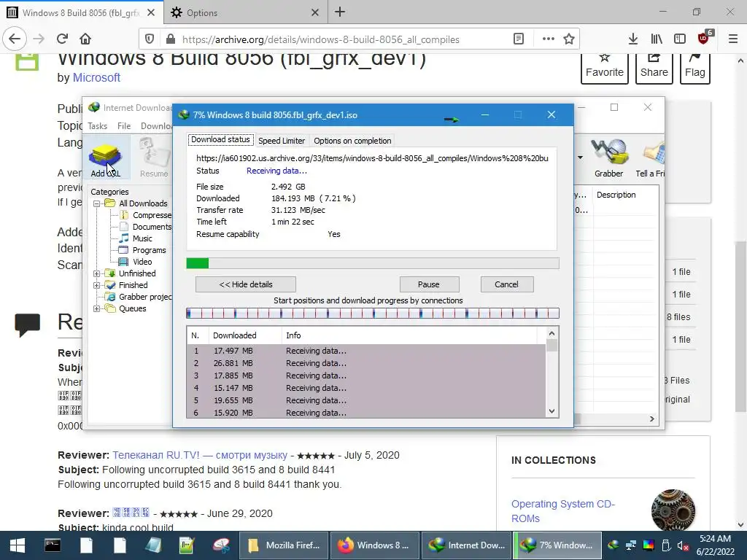Reload the archive.org page
Viewport: 747px width, 560px height.
pos(63,39)
